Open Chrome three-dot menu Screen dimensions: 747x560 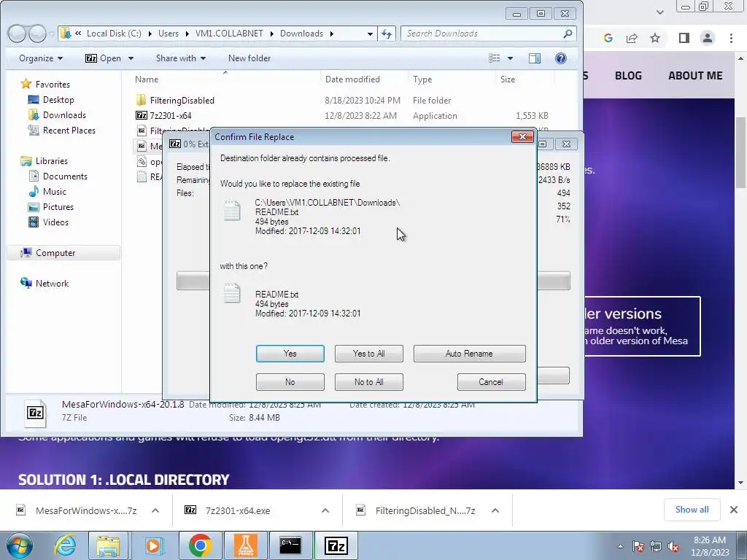point(731,38)
